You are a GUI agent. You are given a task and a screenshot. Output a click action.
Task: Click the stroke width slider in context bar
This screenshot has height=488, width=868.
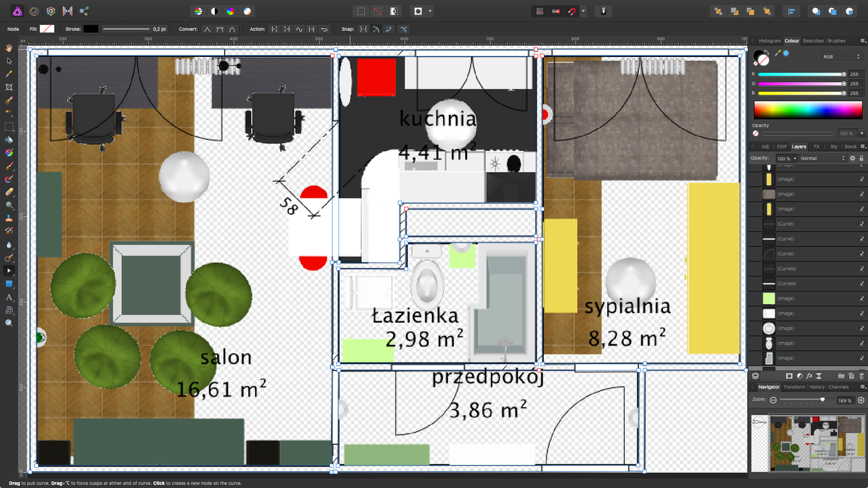pyautogui.click(x=126, y=29)
